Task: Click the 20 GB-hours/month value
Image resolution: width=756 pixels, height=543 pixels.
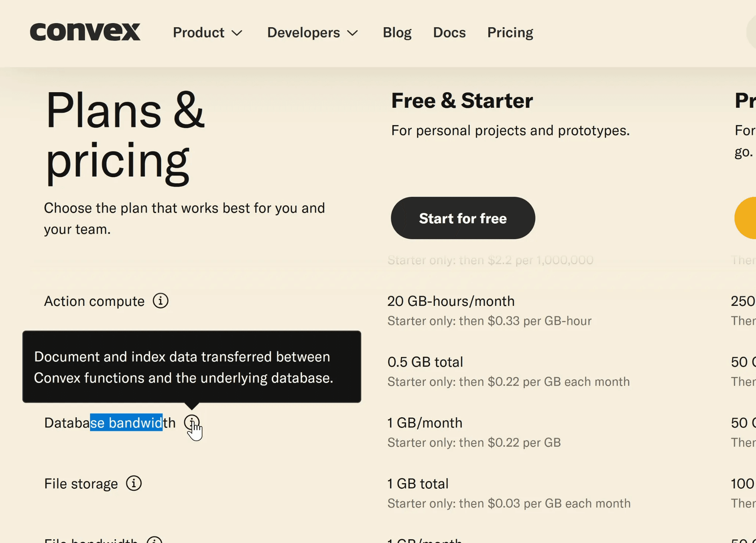Action: point(451,301)
